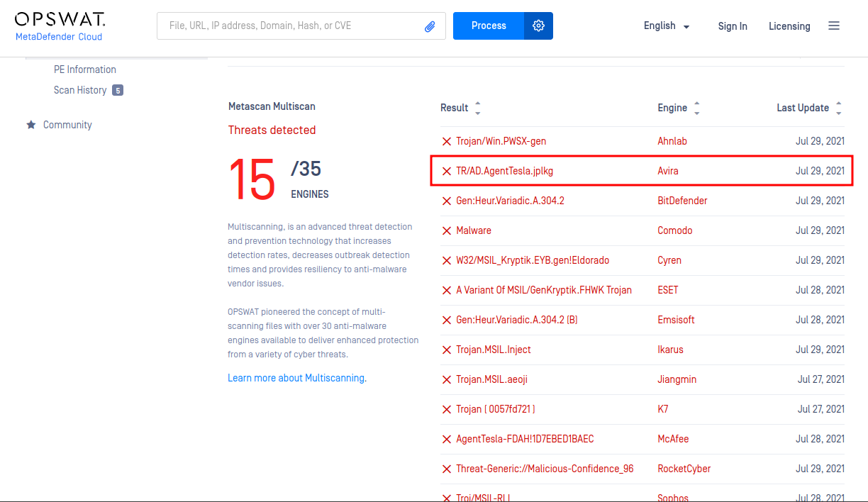Click the red X beside Trojan/Win.PWSX-gen
Viewport: 868px width, 502px height.
[447, 141]
